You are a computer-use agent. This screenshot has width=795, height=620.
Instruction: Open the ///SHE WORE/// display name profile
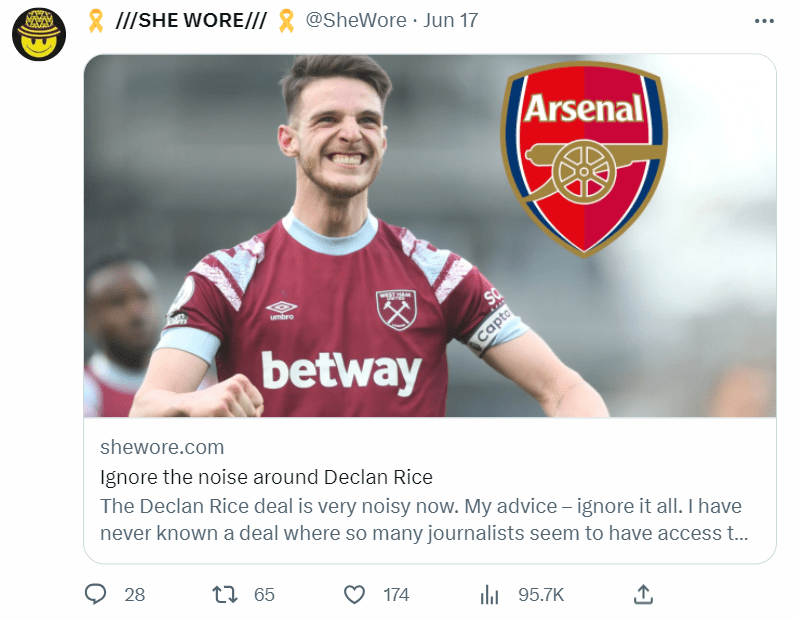[x=190, y=21]
